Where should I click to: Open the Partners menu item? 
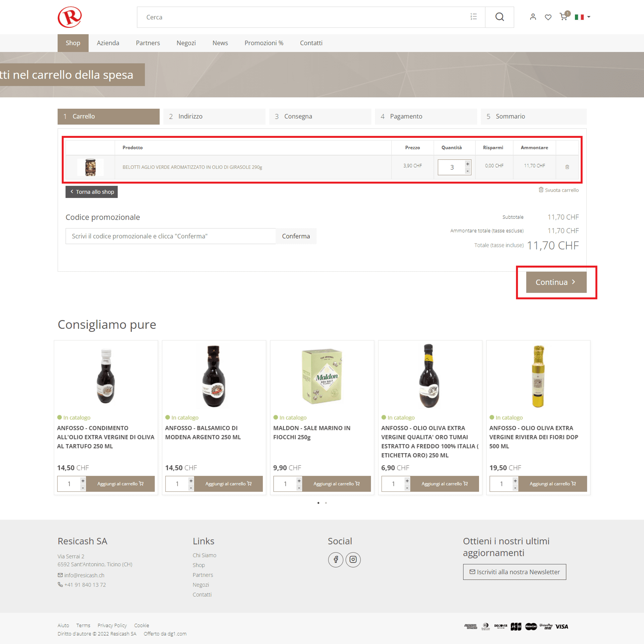pyautogui.click(x=148, y=43)
